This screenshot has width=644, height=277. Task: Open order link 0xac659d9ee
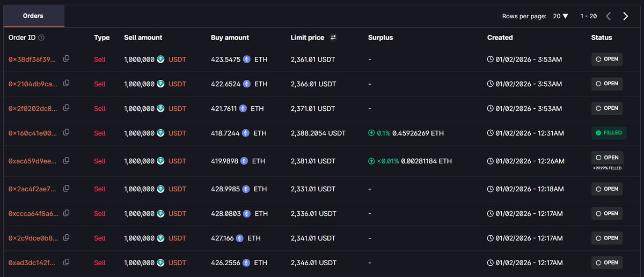tap(32, 161)
